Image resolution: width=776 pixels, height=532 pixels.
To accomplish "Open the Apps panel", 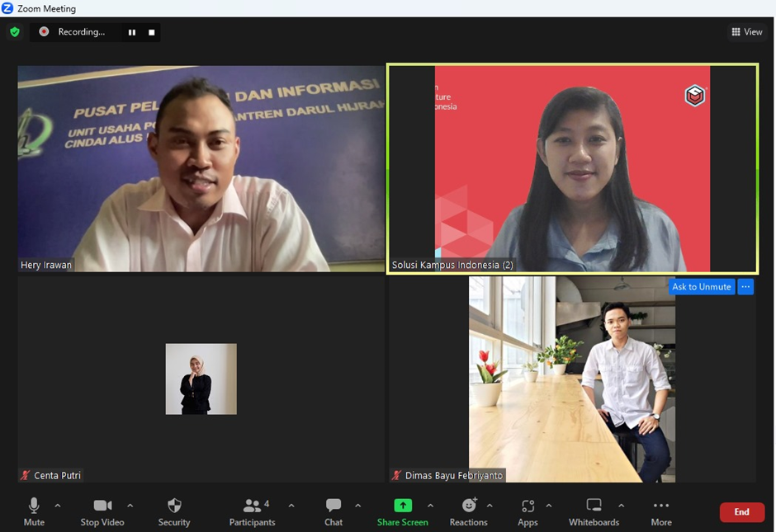I will 528,511.
